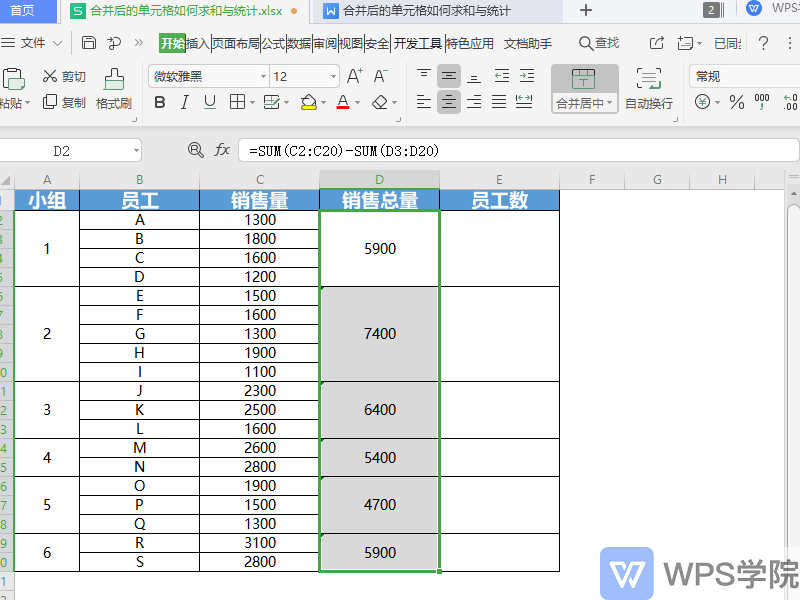This screenshot has width=800, height=600.
Task: Click Decrease Indent icon
Action: point(502,77)
